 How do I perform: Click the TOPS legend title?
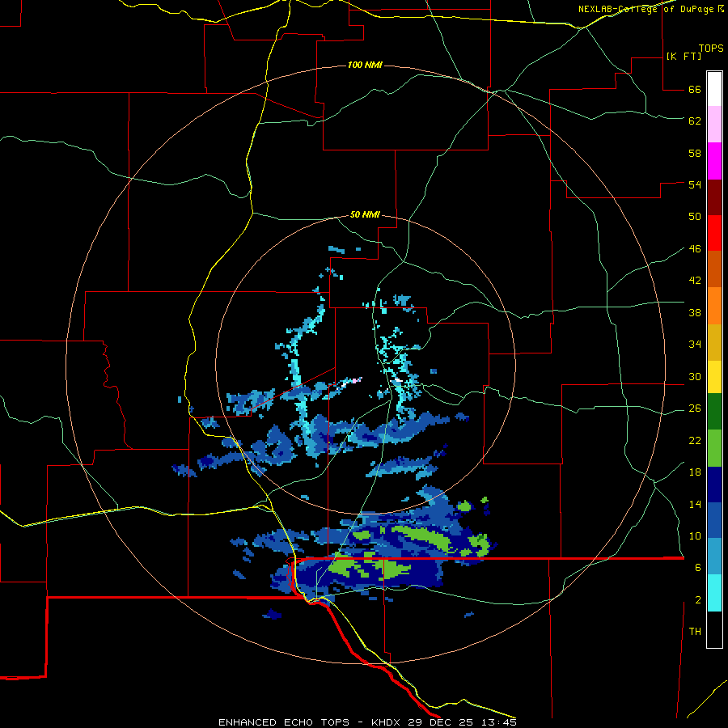coord(711,49)
